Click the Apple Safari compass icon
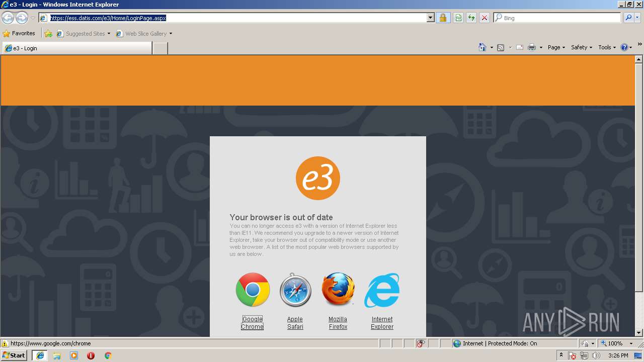 pos(295,290)
